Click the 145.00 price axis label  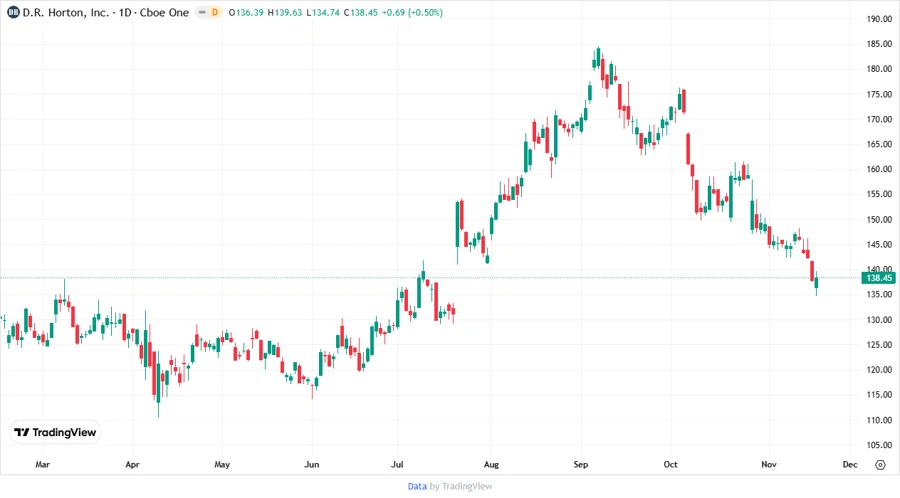coord(879,244)
